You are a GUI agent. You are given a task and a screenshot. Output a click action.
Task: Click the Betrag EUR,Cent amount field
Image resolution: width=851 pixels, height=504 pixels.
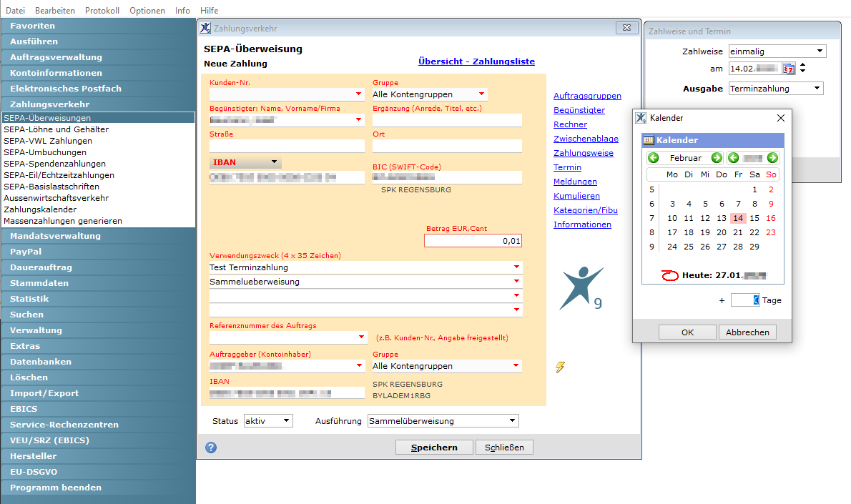point(473,241)
